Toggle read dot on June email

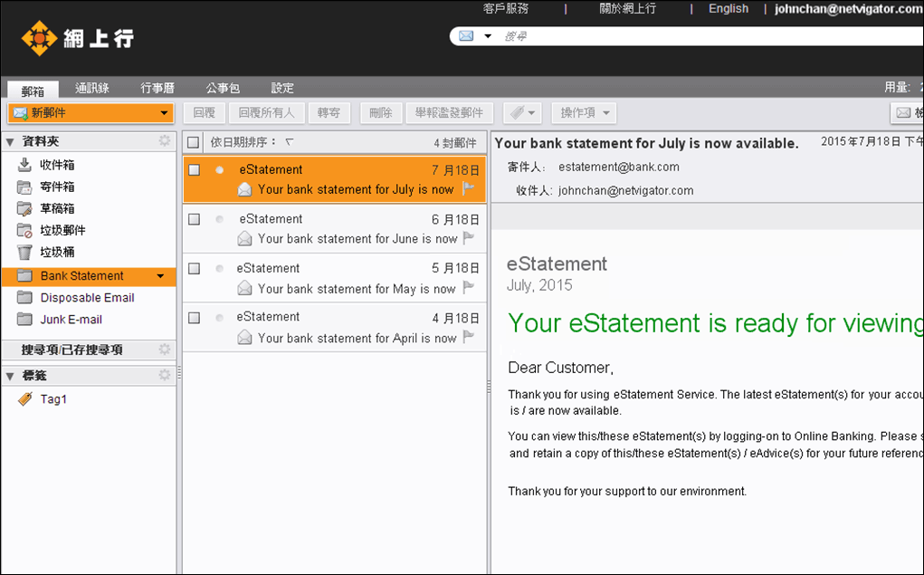tap(219, 219)
